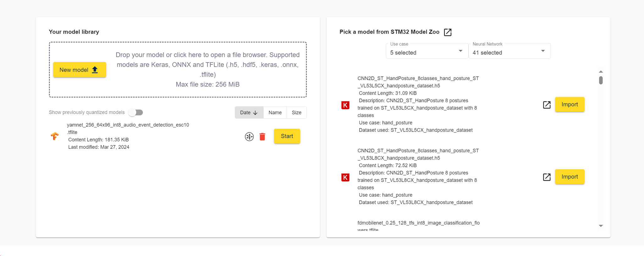Sort model library by Size

(296, 113)
